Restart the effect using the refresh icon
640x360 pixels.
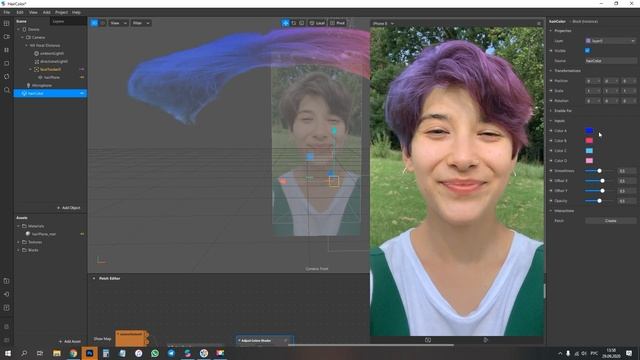point(7,77)
